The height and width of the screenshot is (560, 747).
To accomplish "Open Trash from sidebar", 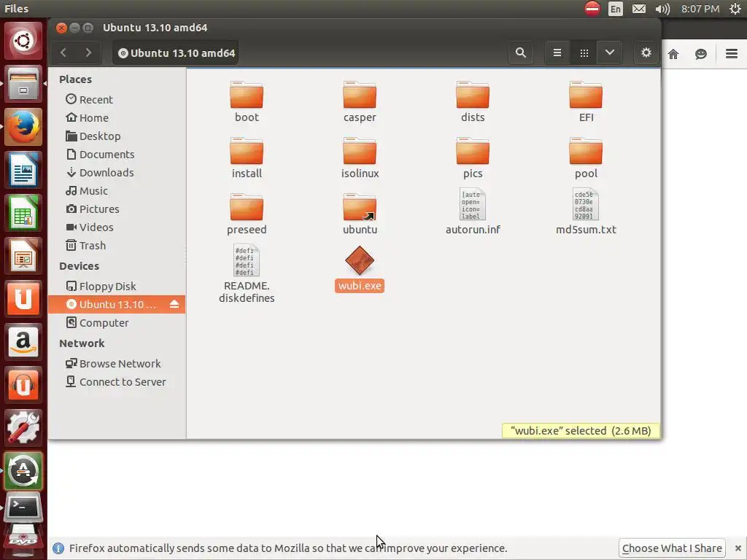I will pyautogui.click(x=117, y=246).
